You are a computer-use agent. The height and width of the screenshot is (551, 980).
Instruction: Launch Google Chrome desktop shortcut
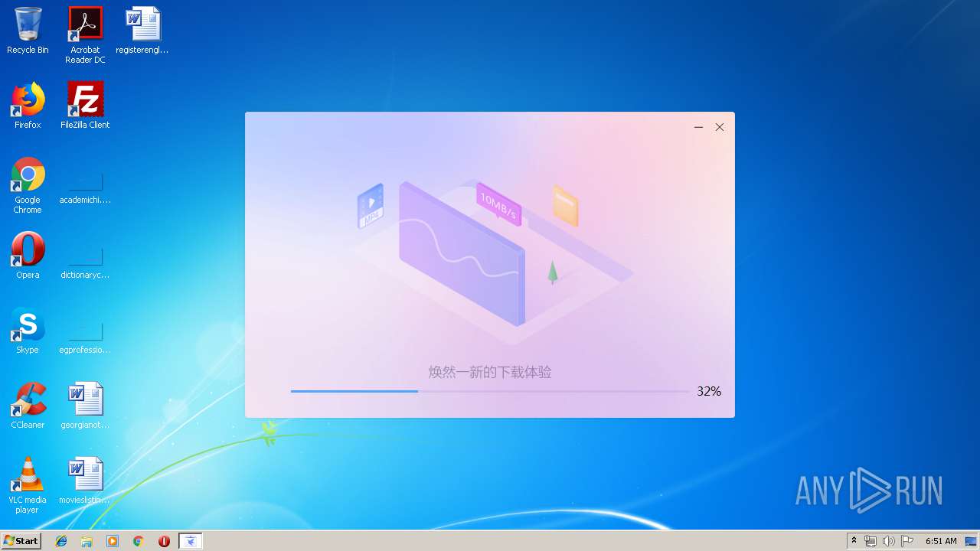point(28,185)
